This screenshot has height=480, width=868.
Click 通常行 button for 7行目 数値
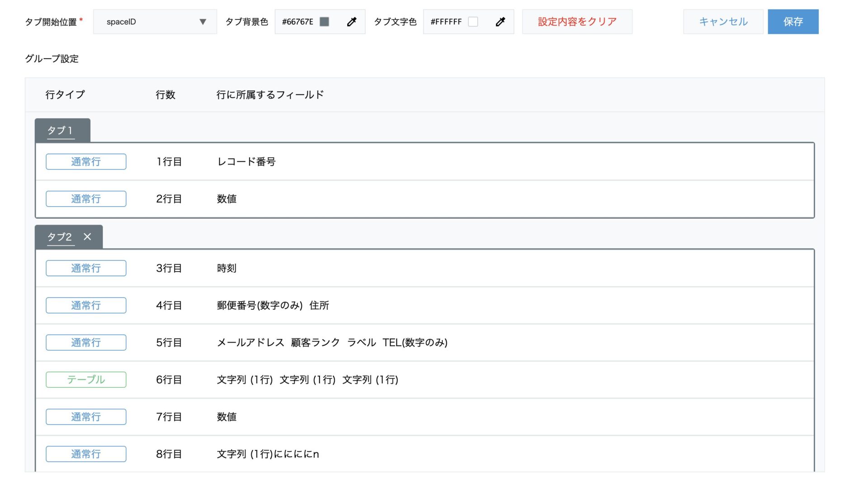[x=85, y=417]
